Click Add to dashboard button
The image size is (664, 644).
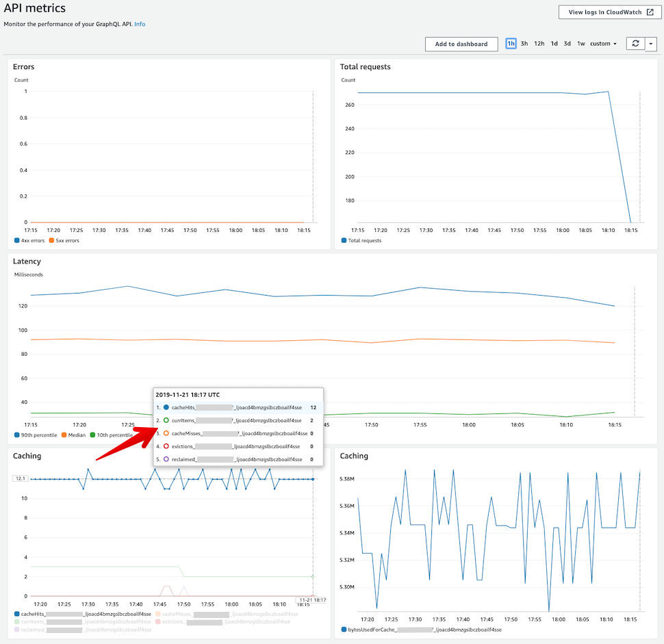point(461,44)
